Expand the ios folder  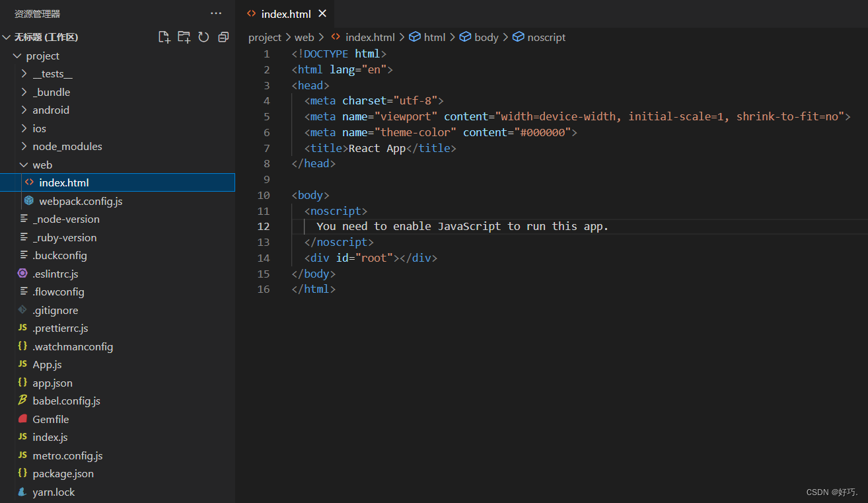24,128
